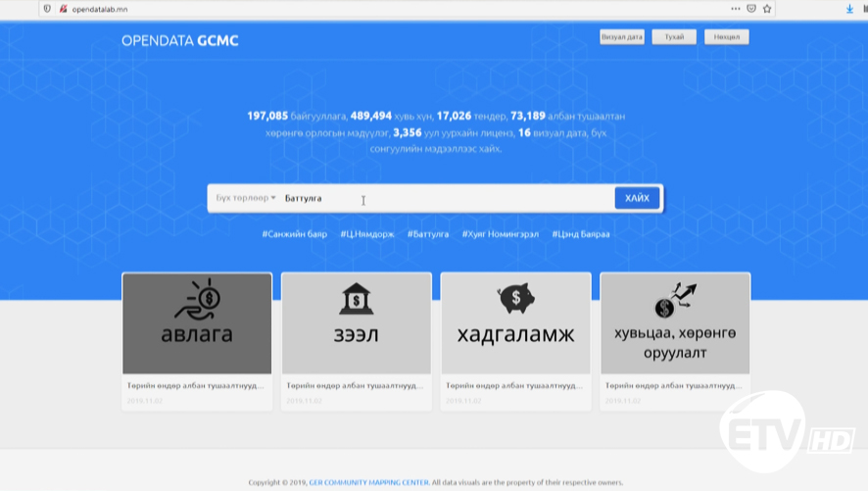Click the OPENDATA GCMC site logo
Screen dimensions: 868x491
coord(180,40)
